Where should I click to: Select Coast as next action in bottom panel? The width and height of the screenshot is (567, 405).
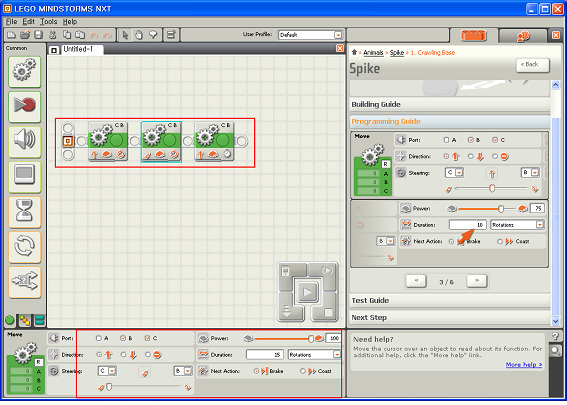pos(303,371)
